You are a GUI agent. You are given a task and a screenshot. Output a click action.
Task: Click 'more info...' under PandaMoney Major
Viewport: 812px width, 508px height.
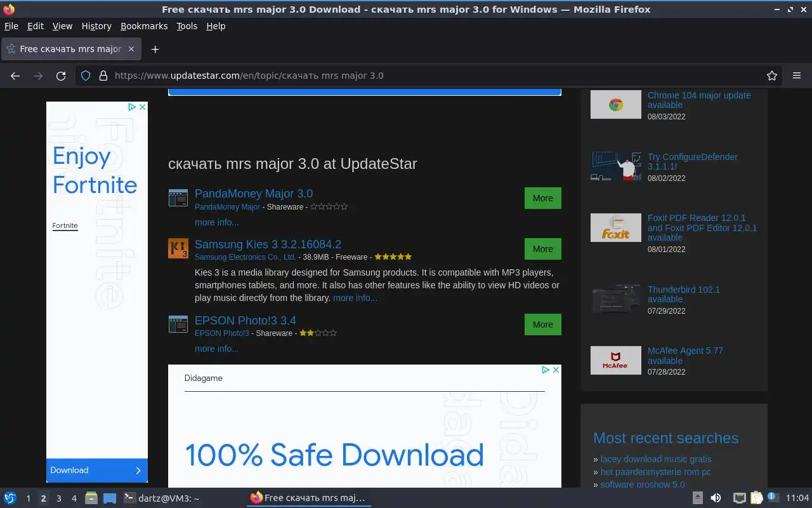coord(217,222)
